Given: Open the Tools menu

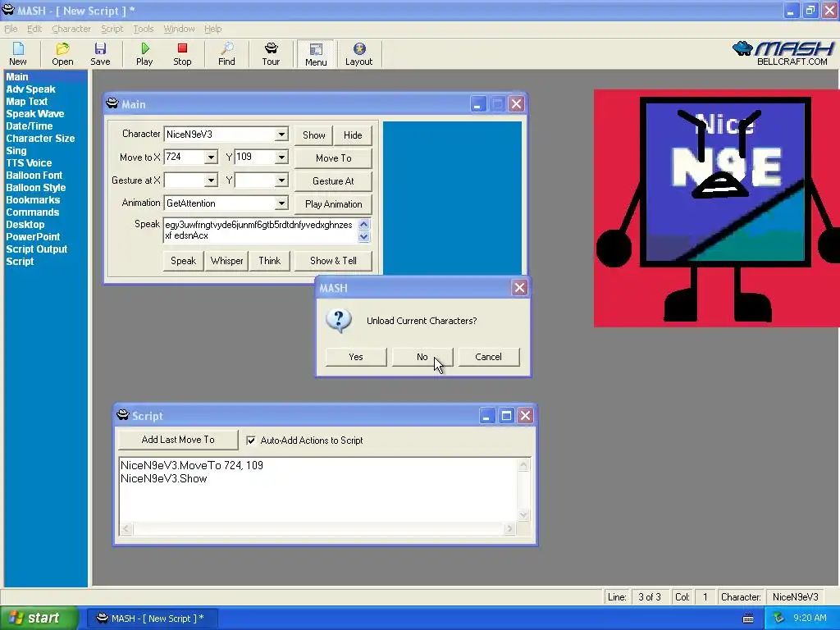Looking at the screenshot, I should (x=143, y=29).
